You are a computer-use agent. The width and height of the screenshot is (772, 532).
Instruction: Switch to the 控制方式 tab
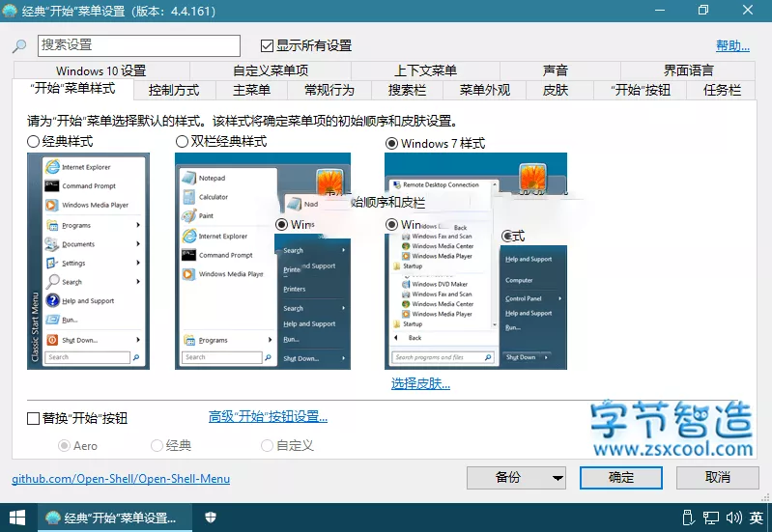click(x=174, y=90)
